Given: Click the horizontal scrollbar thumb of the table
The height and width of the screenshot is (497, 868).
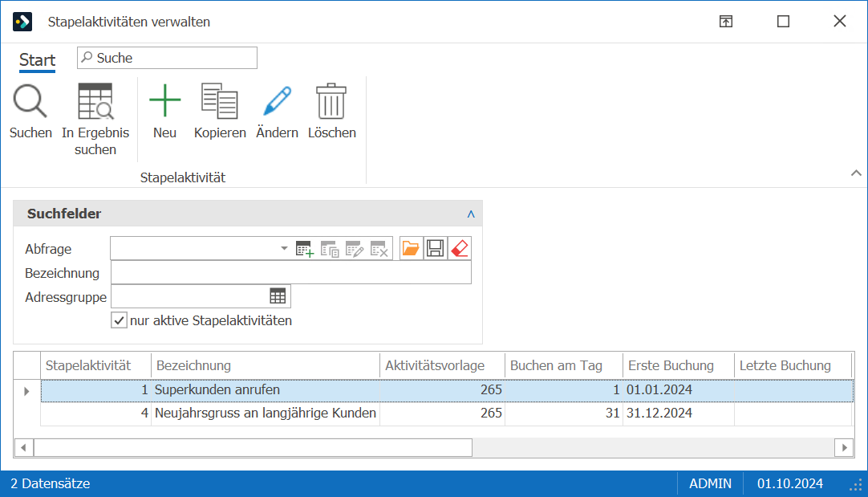Looking at the screenshot, I should (253, 448).
